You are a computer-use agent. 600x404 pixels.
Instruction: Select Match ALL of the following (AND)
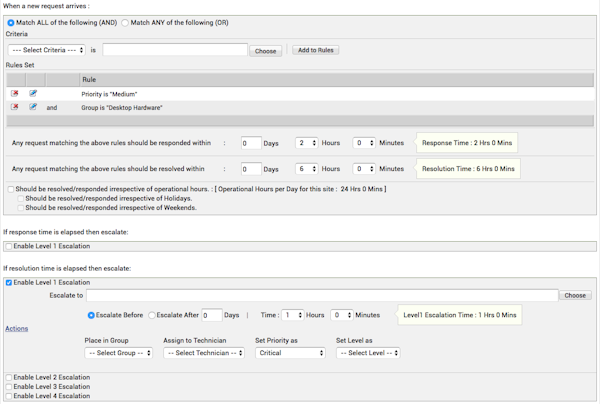pyautogui.click(x=11, y=20)
